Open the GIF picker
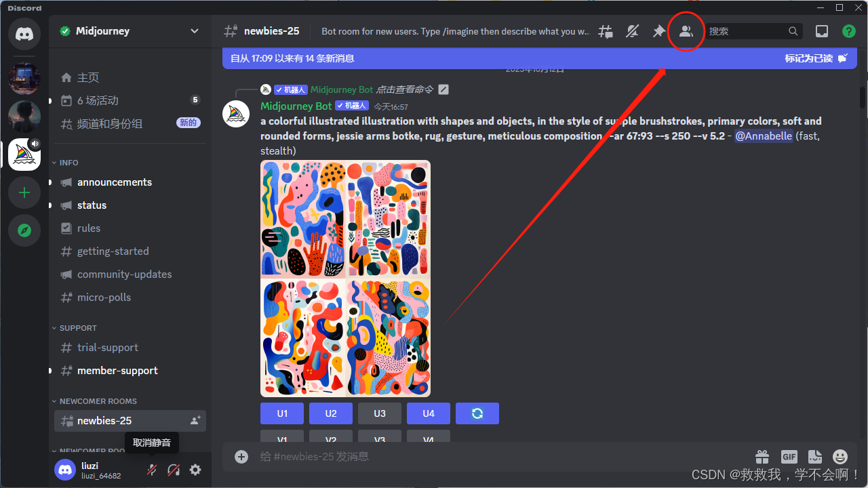This screenshot has width=868, height=488. pyautogui.click(x=789, y=457)
